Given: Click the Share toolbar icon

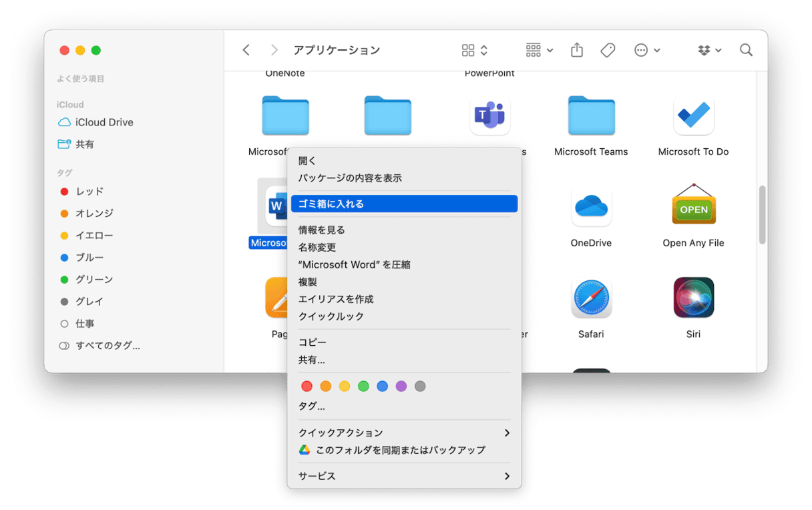Looking at the screenshot, I should point(577,50).
